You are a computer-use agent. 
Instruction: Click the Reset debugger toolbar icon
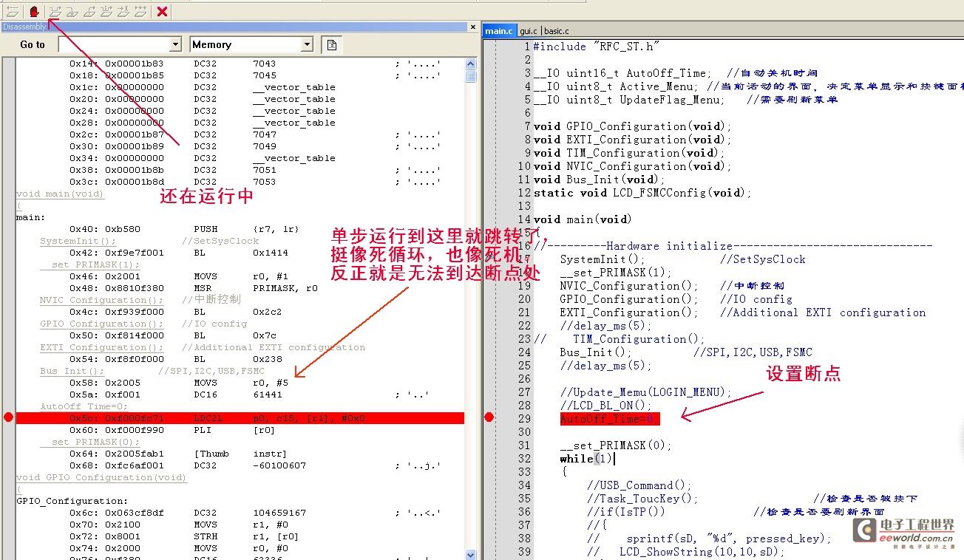(13, 11)
